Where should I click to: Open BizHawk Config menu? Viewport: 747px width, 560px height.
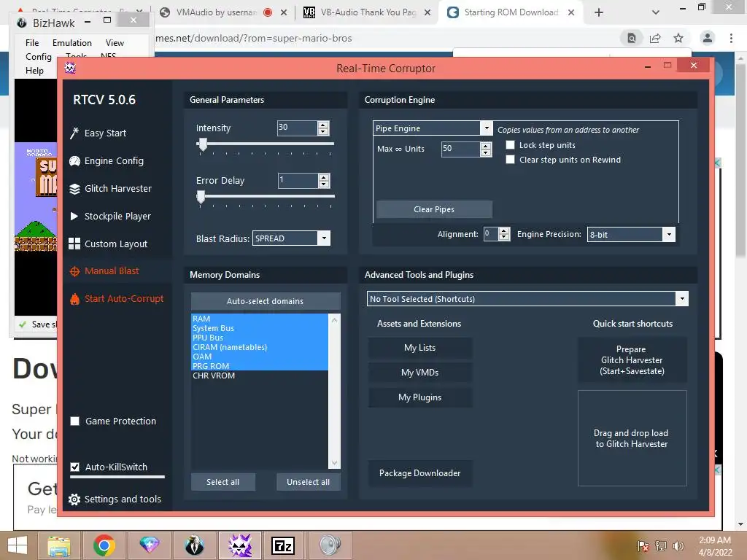click(39, 57)
